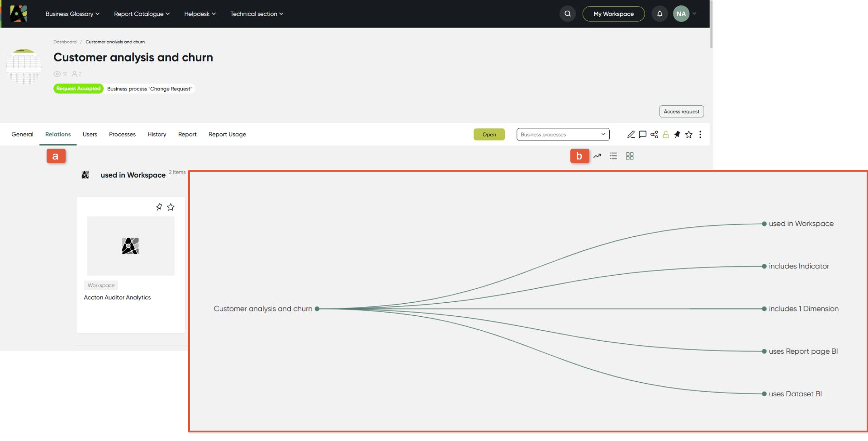This screenshot has height=441, width=868.
Task: Click the used in Workspace section heading
Action: [x=133, y=175]
